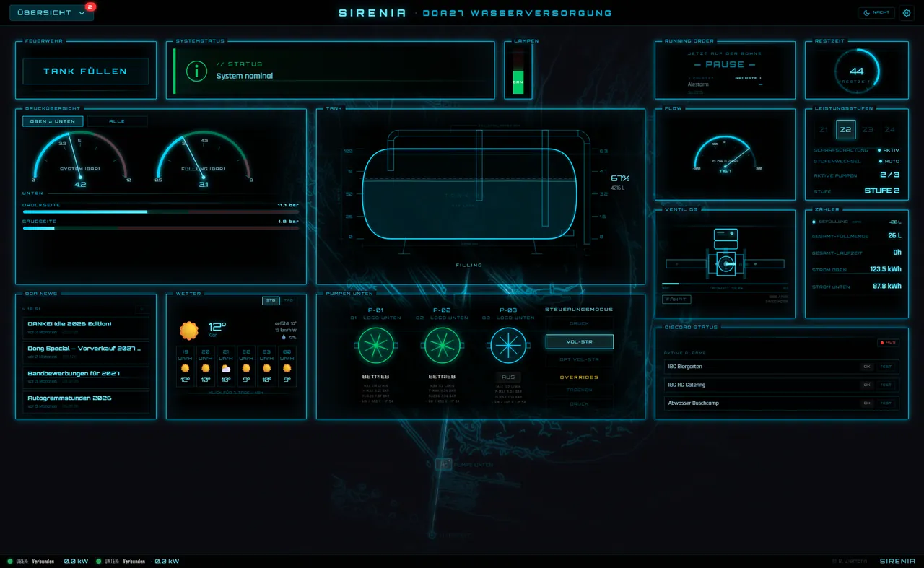This screenshot has width=924, height=568.
Task: Toggle Stufenwechsel Auto switch
Action: point(889,161)
